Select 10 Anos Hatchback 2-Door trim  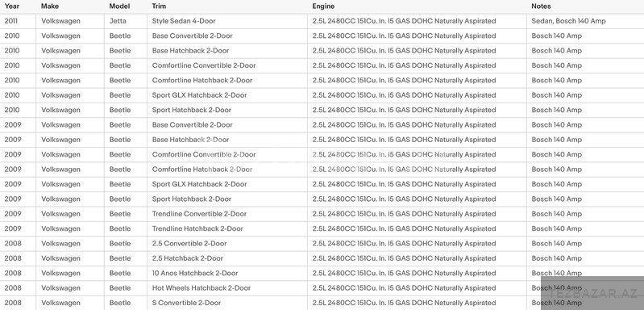point(195,273)
